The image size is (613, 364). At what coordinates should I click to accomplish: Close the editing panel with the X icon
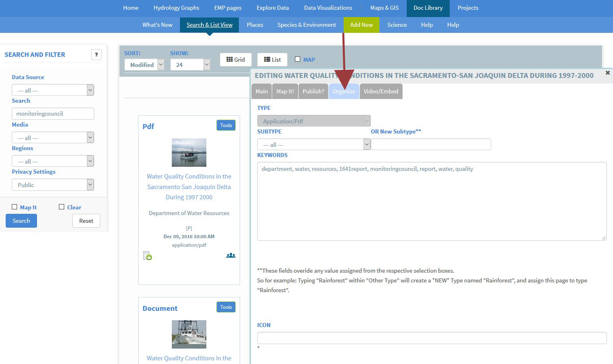(607, 73)
